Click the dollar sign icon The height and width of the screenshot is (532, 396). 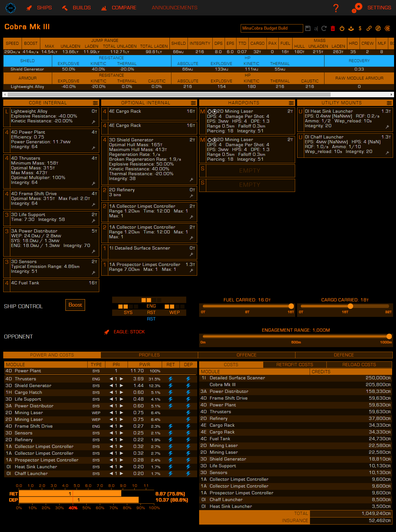tap(360, 28)
